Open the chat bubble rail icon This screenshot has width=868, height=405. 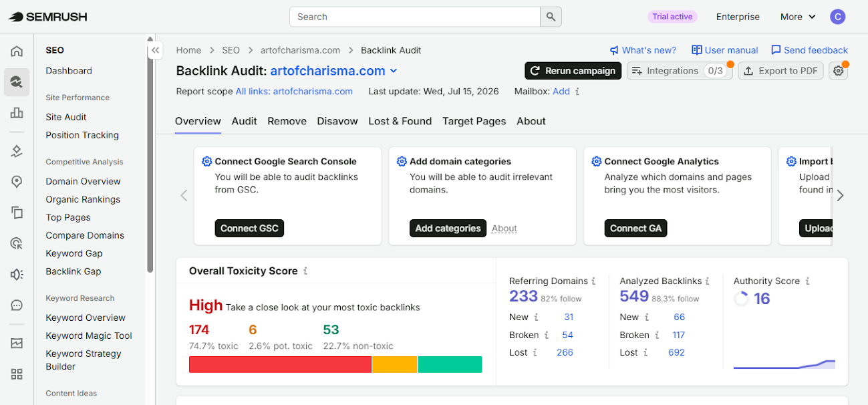coord(17,305)
